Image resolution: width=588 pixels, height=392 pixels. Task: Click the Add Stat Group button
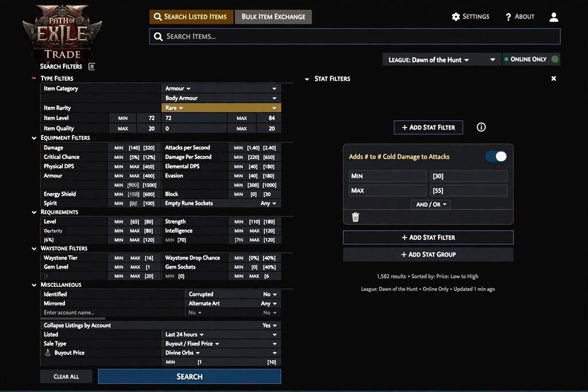coord(428,254)
